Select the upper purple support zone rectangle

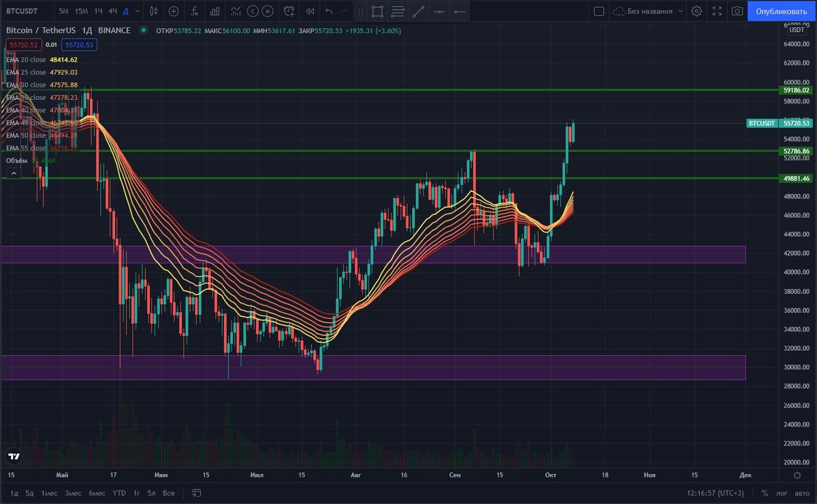click(x=373, y=254)
